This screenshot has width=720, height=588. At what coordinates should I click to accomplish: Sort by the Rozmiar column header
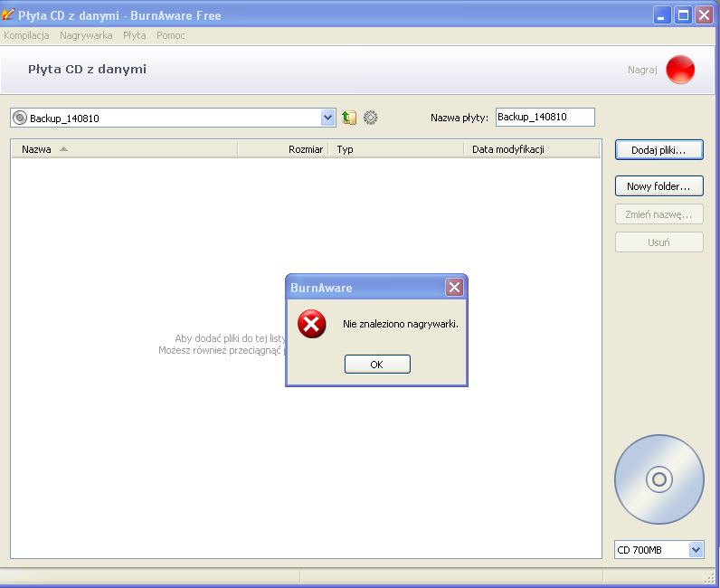[x=283, y=149]
